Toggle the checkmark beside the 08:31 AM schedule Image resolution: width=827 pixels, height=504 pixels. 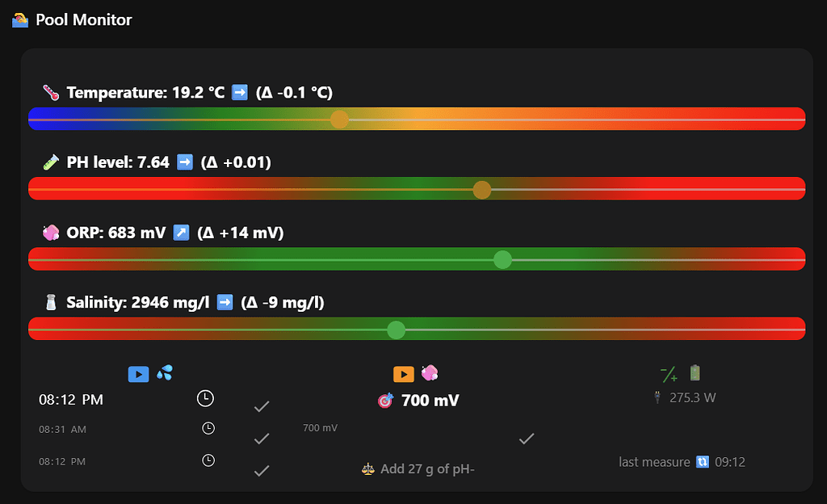[x=262, y=439]
